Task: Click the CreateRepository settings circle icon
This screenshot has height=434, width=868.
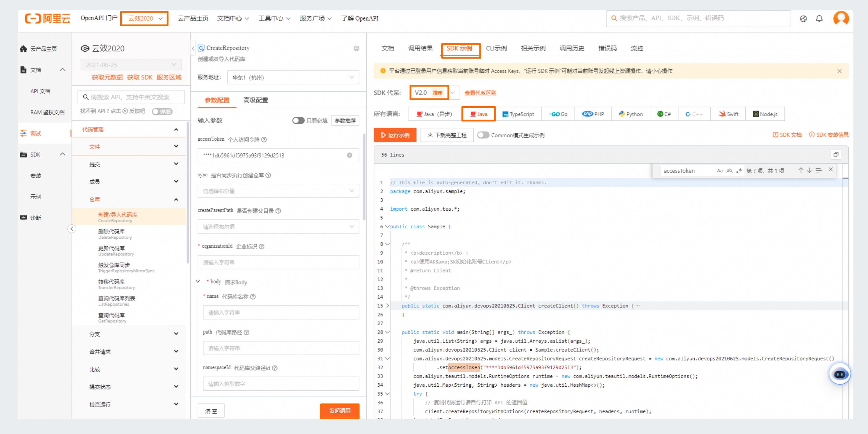Action: pyautogui.click(x=356, y=49)
